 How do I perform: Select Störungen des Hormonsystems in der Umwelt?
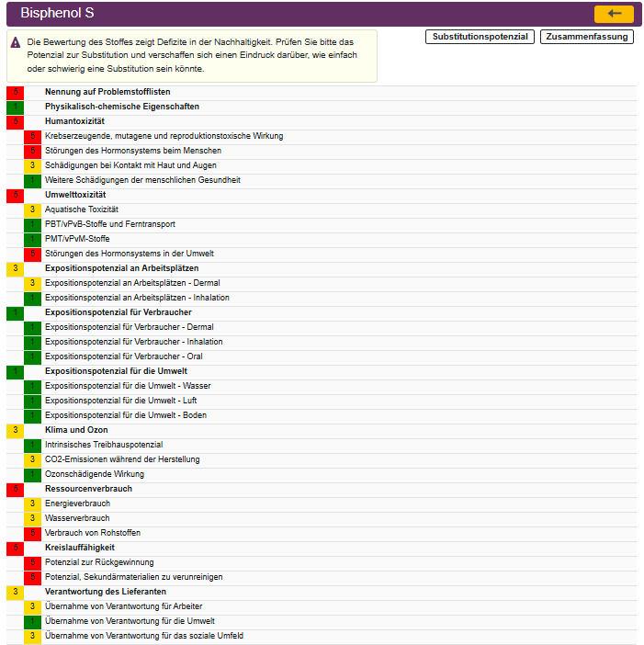click(x=130, y=254)
